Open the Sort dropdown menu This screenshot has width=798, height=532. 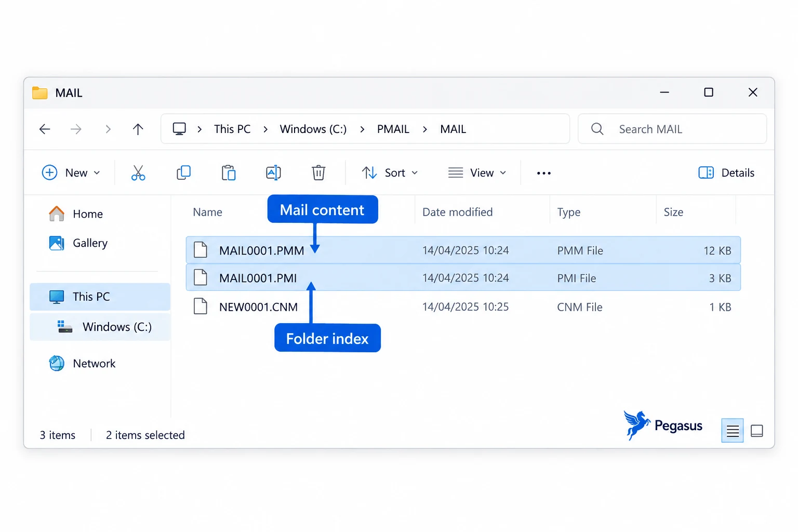point(390,172)
